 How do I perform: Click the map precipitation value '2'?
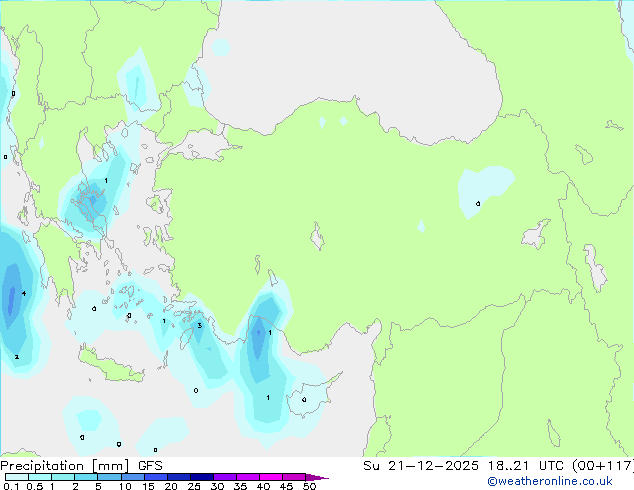(17, 357)
